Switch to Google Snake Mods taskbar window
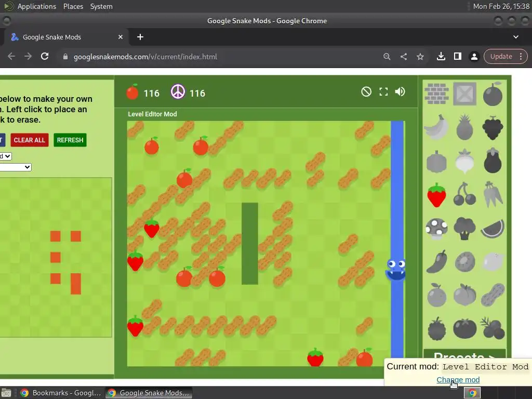Image resolution: width=532 pixels, height=399 pixels. pyautogui.click(x=149, y=393)
